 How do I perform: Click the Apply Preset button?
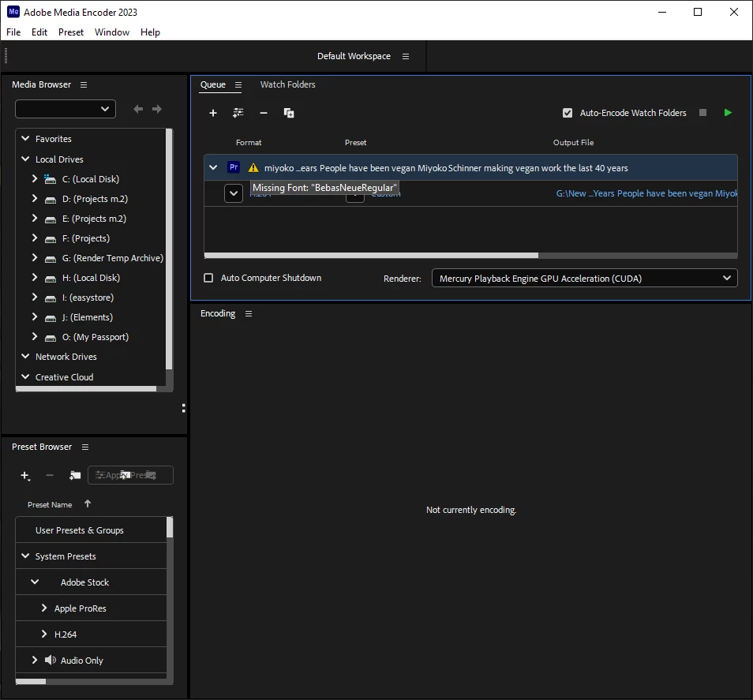[x=130, y=475]
